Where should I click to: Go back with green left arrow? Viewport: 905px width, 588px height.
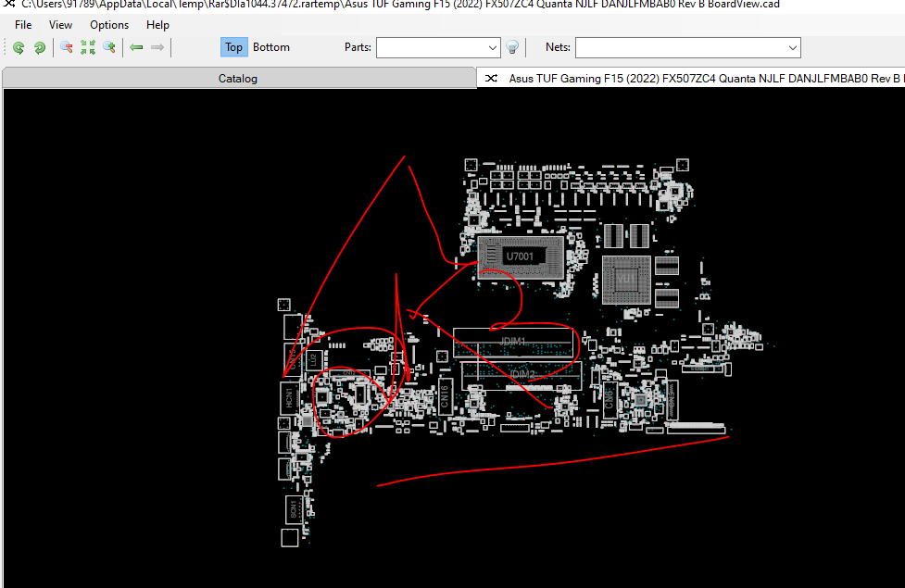pyautogui.click(x=136, y=47)
